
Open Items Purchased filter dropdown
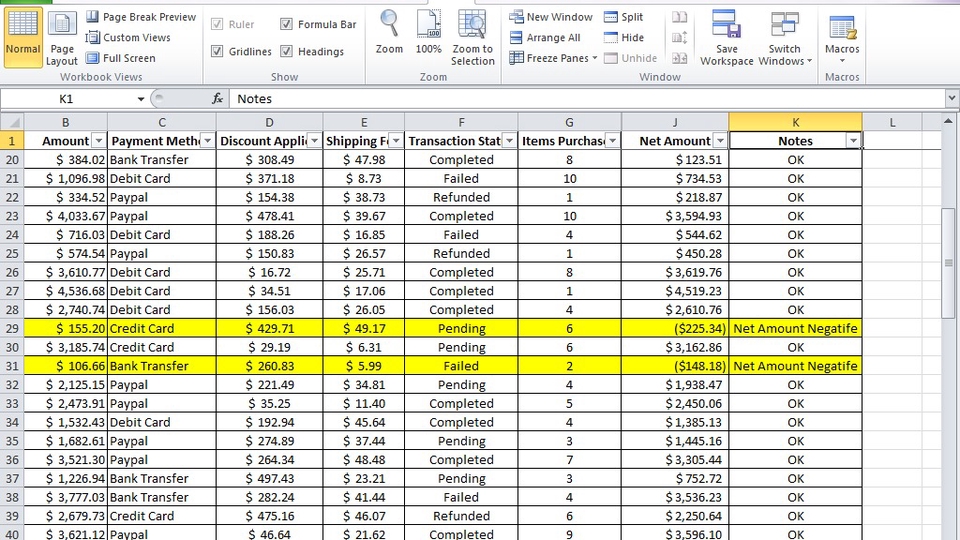click(613, 141)
